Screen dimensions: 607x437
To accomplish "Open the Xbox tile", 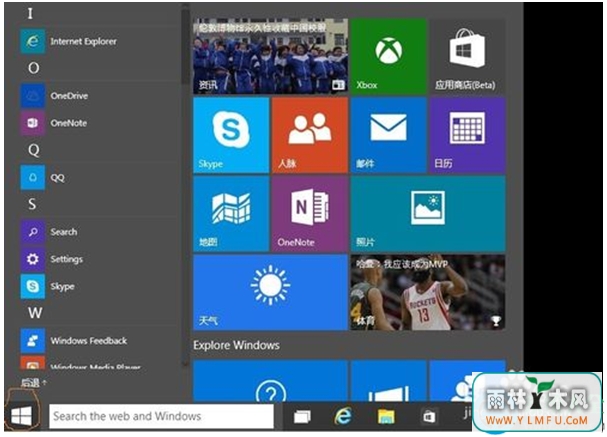I will tap(388, 57).
